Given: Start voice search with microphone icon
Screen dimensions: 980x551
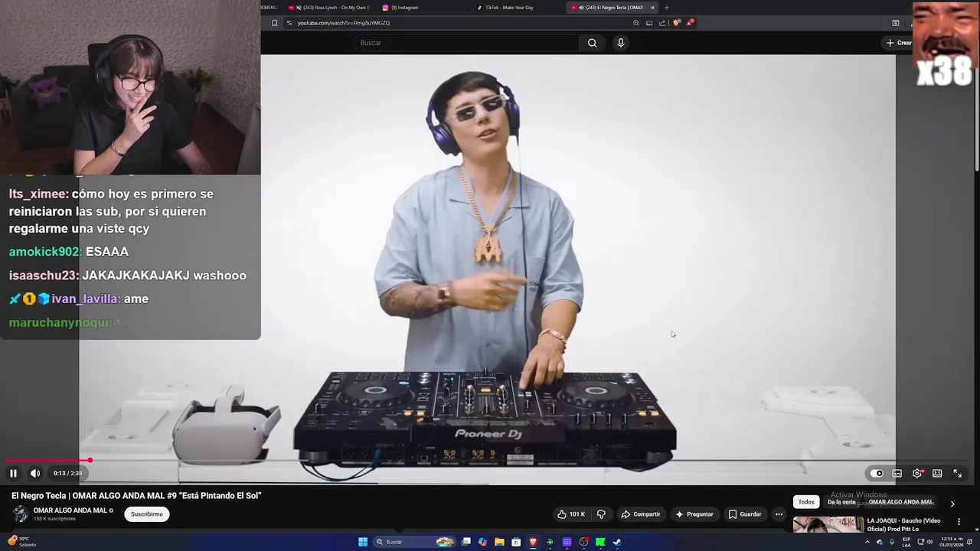Looking at the screenshot, I should (621, 43).
